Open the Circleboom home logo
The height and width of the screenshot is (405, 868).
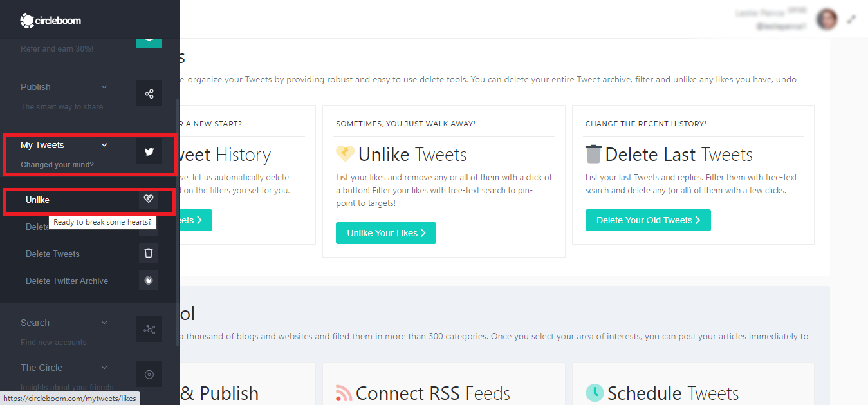[x=50, y=20]
